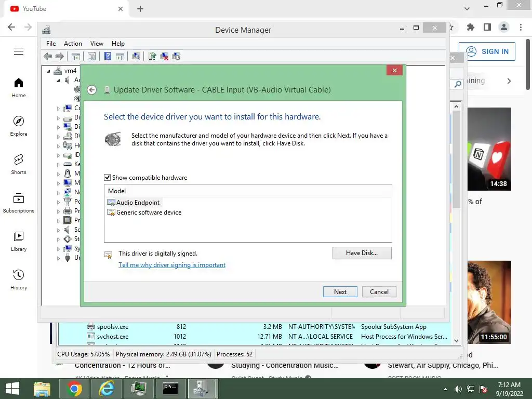The image size is (532, 399).
Task: Click the Scan for hardware changes toolbar icon
Action: (x=136, y=56)
